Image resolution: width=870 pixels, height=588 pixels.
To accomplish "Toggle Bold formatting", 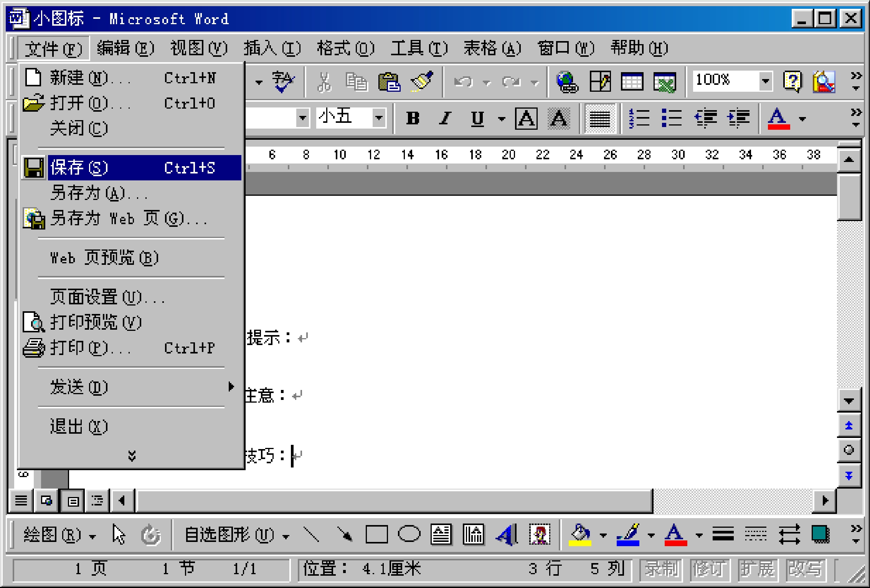I will point(413,118).
